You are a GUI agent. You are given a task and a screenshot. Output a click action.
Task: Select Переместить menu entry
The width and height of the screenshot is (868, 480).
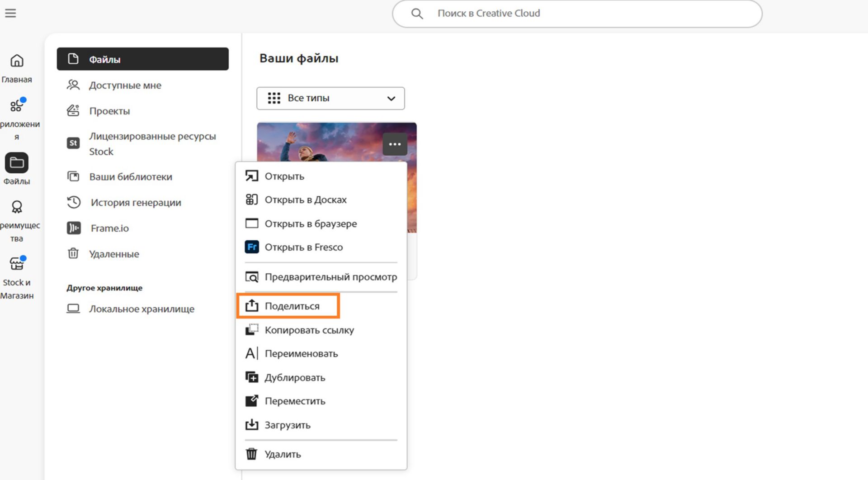(321, 401)
